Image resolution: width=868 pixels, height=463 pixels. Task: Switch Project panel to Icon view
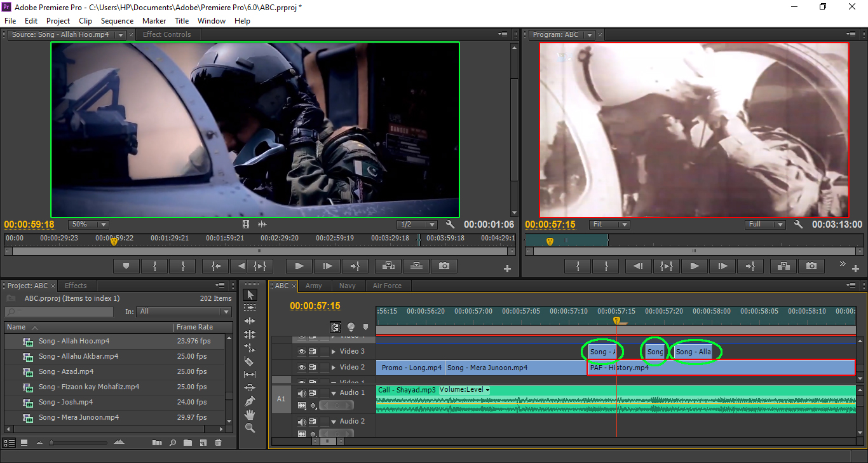coord(24,443)
